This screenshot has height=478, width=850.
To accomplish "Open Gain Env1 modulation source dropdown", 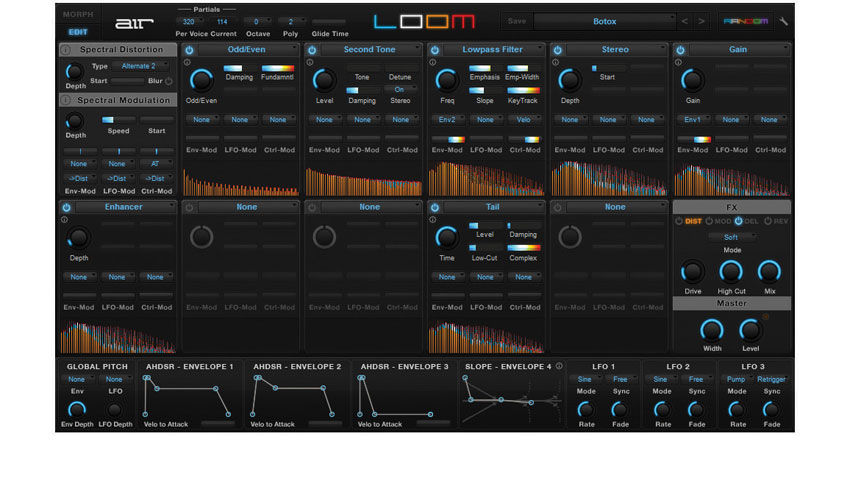I will click(693, 120).
